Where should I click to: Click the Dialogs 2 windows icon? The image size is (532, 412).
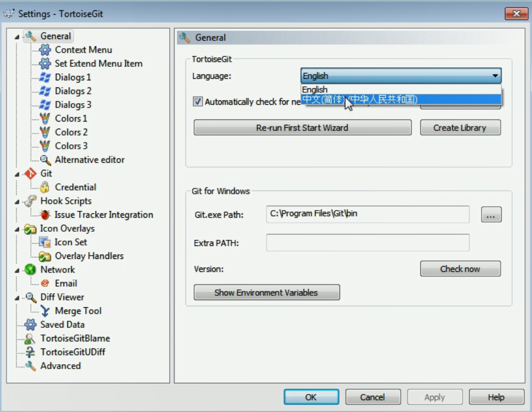[x=45, y=91]
